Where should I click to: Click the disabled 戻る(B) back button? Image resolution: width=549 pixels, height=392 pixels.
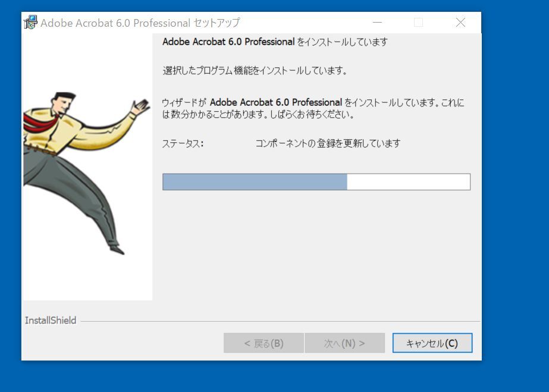[263, 343]
